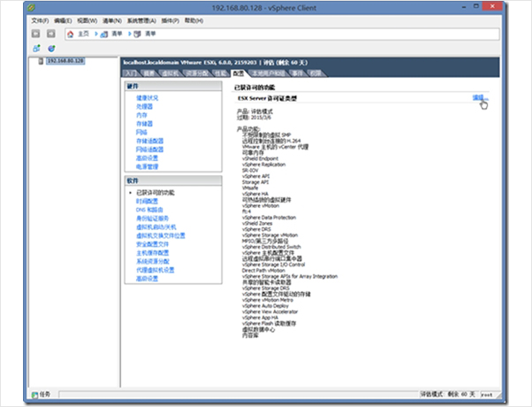
Task: Open the 清单(N) menu
Action: point(112,20)
